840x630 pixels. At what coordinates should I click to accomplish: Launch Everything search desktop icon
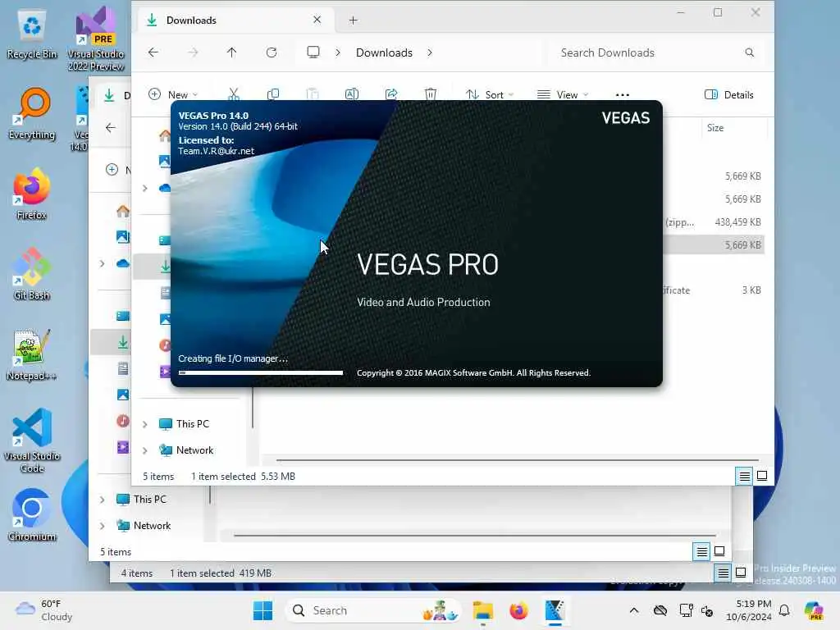coord(32,113)
